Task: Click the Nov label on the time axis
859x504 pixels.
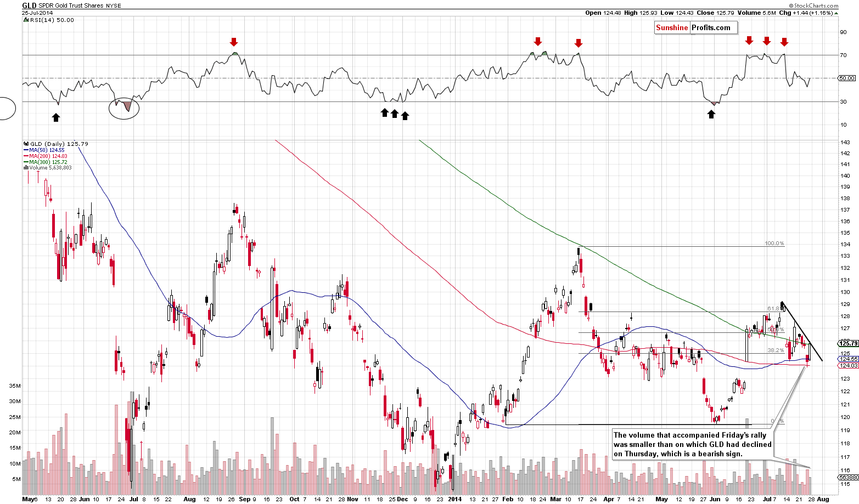Action: click(352, 499)
